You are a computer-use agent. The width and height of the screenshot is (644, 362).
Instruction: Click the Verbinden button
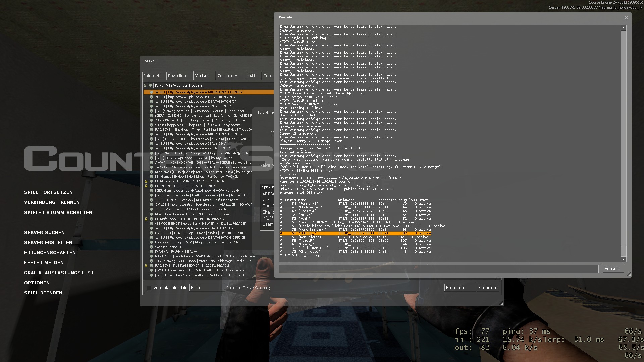488,288
